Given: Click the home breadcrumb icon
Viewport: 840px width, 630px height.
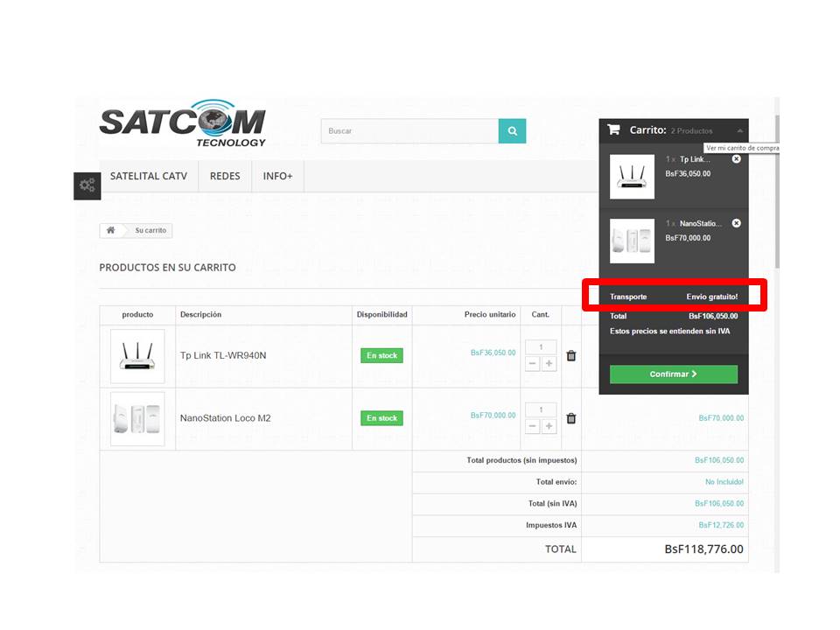Looking at the screenshot, I should [111, 230].
